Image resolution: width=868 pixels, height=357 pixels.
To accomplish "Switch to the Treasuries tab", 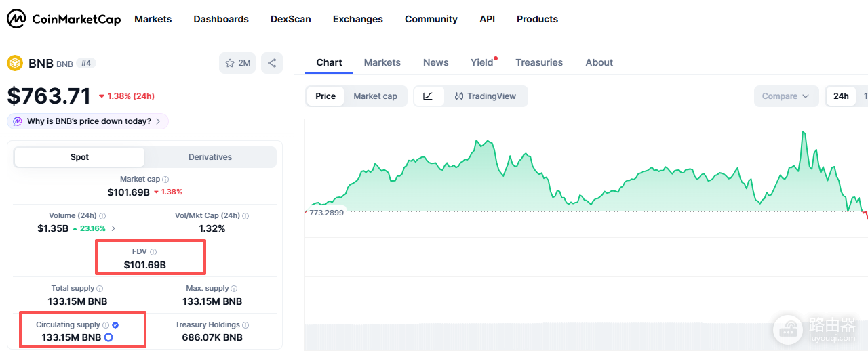I will click(539, 62).
